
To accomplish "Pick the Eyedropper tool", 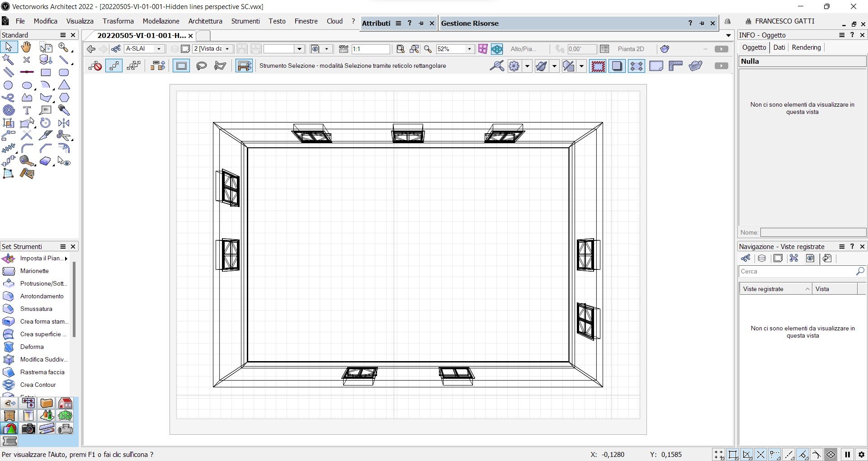I will coord(64,110).
